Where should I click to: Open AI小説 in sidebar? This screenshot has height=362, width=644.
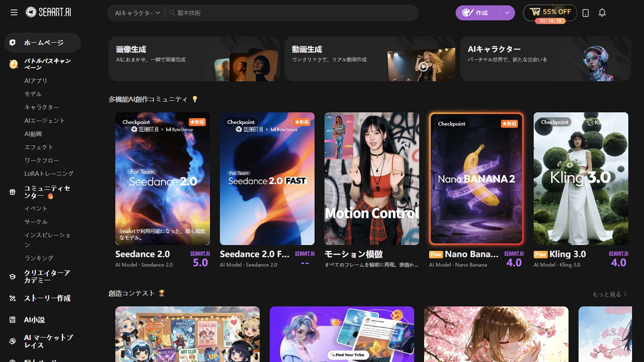point(34,320)
